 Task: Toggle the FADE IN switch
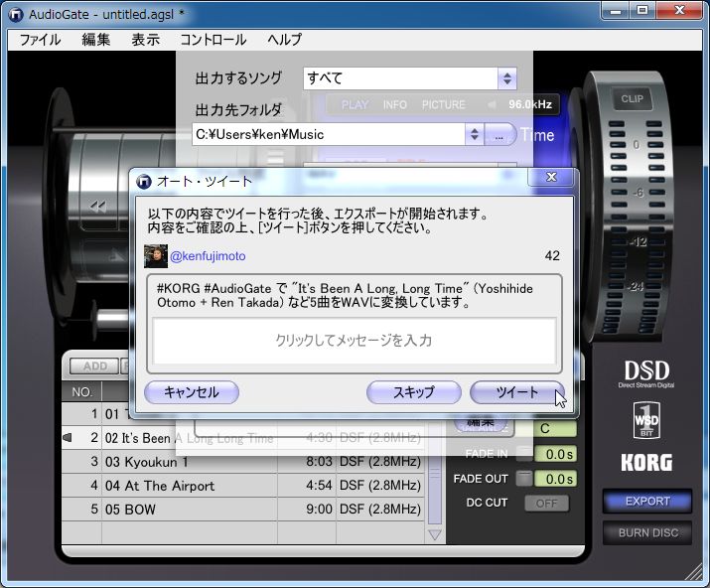click(523, 454)
